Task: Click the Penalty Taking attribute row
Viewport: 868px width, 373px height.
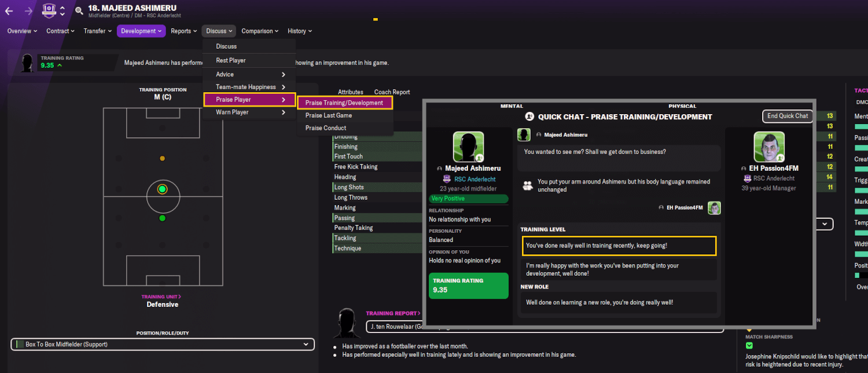Action: (x=378, y=228)
